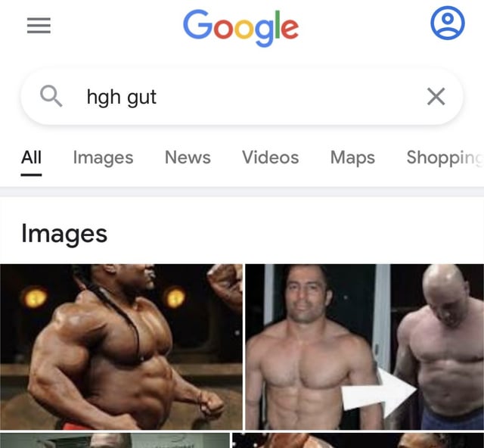Switch to the Images tab
Screen dimensions: 484x448
coord(103,157)
